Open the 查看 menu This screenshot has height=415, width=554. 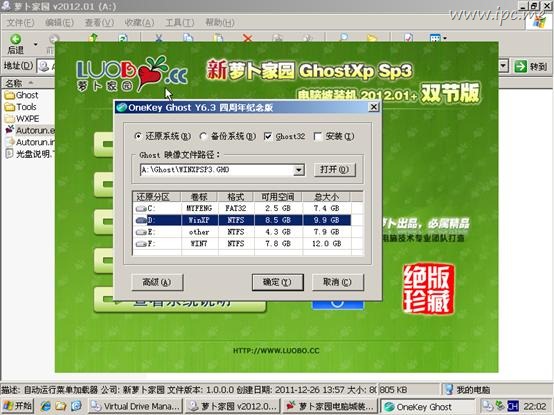(99, 23)
